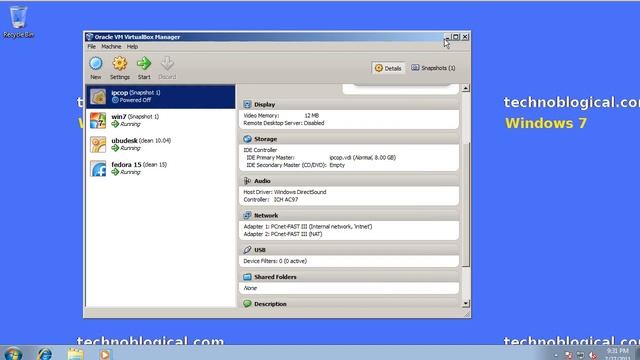Open Windows Explorer folder on taskbar
640x360 pixels.
coord(76,354)
